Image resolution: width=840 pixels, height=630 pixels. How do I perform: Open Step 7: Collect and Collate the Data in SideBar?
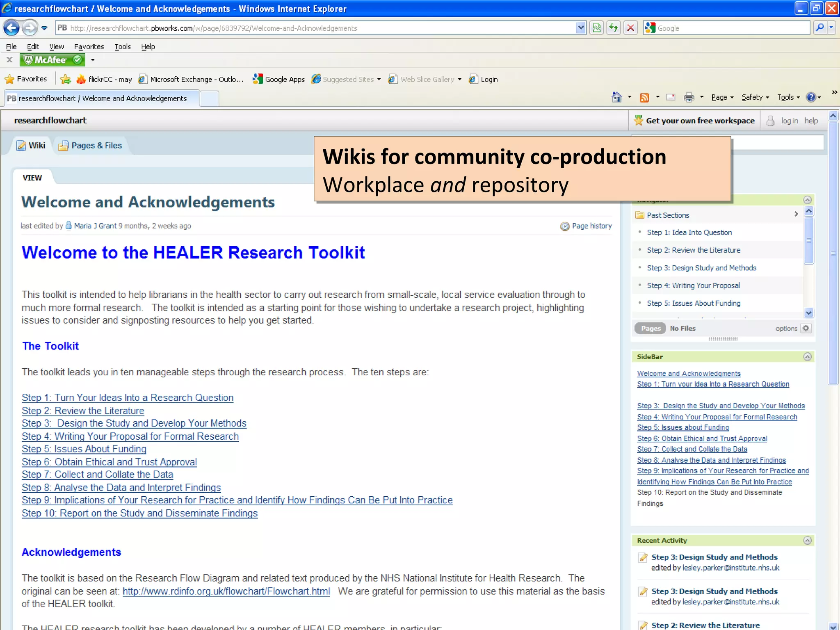[x=692, y=449]
